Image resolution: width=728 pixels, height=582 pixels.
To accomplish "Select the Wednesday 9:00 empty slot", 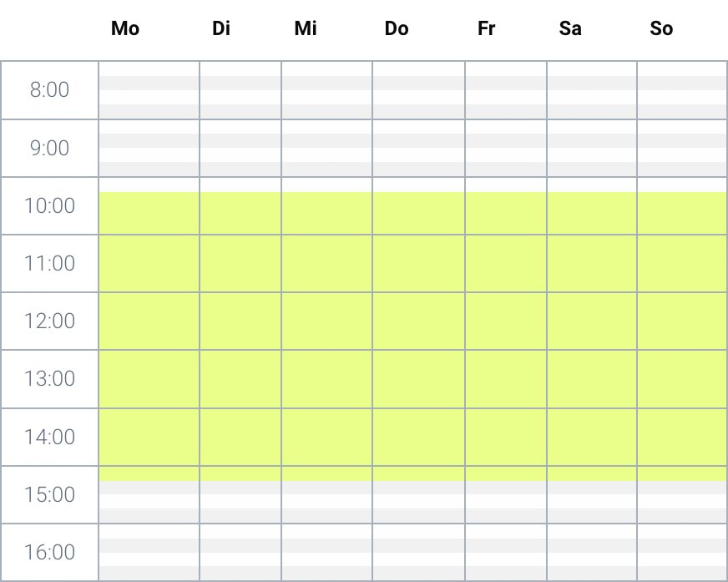I will pos(326,148).
